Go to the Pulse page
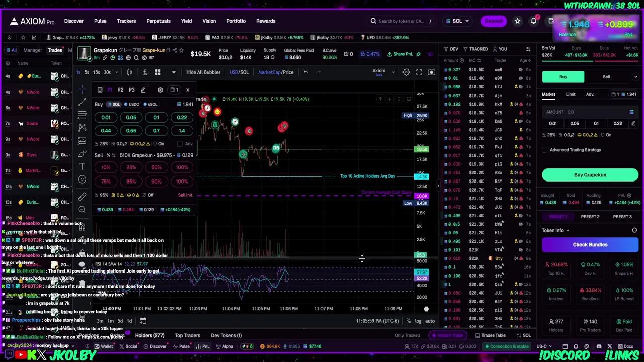This screenshot has height=362, width=644. tap(100, 21)
